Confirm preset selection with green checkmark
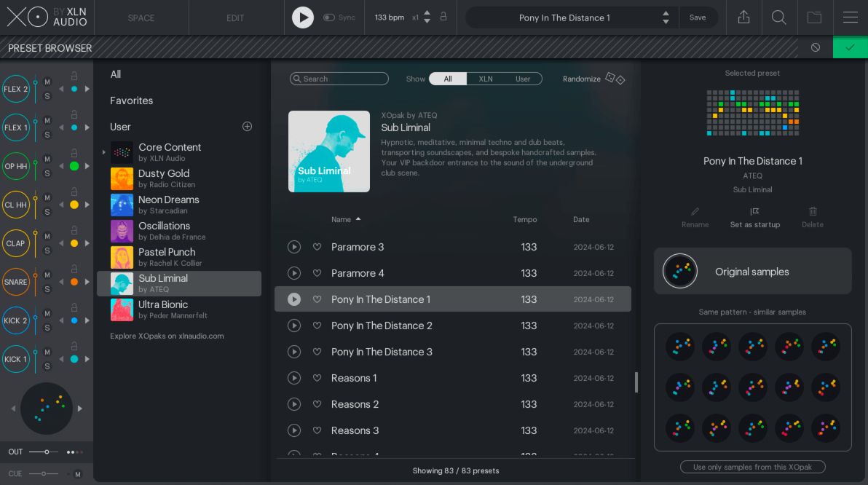The height and width of the screenshot is (485, 868). coord(850,47)
